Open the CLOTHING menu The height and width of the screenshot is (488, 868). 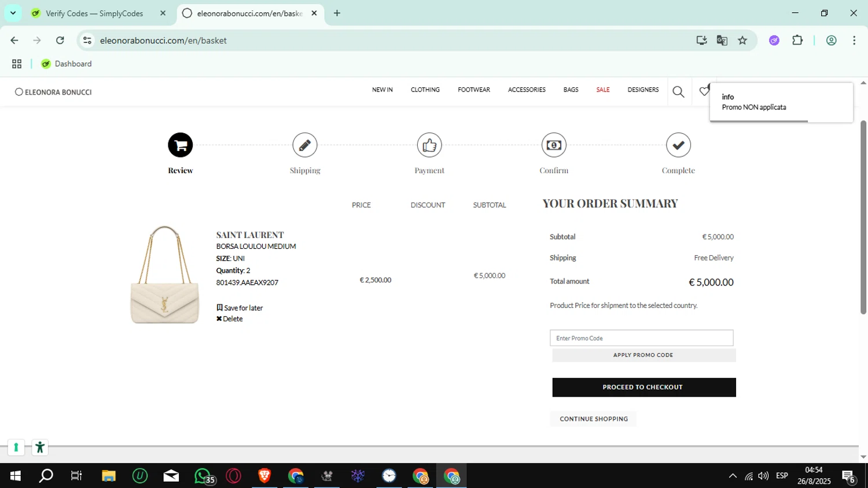425,90
